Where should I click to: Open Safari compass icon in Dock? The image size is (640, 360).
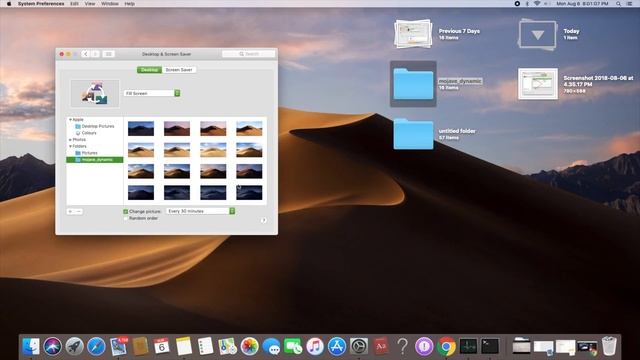(96, 346)
